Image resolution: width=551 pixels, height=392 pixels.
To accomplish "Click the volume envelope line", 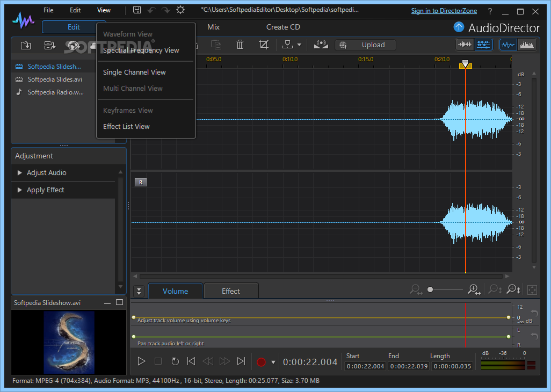I will 321,317.
